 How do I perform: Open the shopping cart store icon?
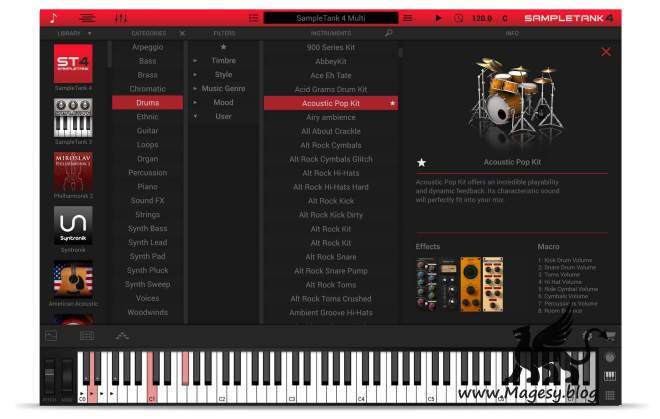point(610,336)
